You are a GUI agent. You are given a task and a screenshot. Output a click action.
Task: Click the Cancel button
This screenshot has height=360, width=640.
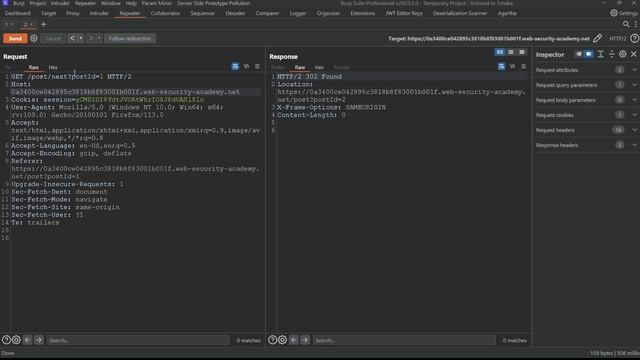coord(53,38)
